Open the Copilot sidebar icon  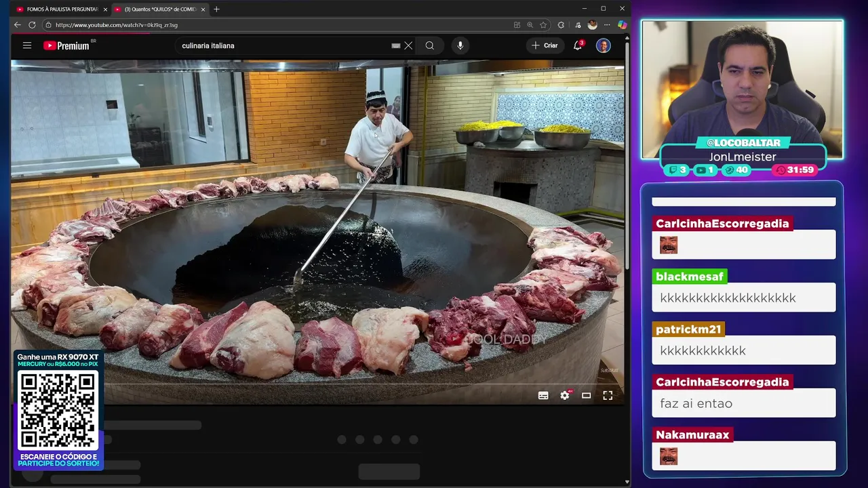click(x=622, y=25)
